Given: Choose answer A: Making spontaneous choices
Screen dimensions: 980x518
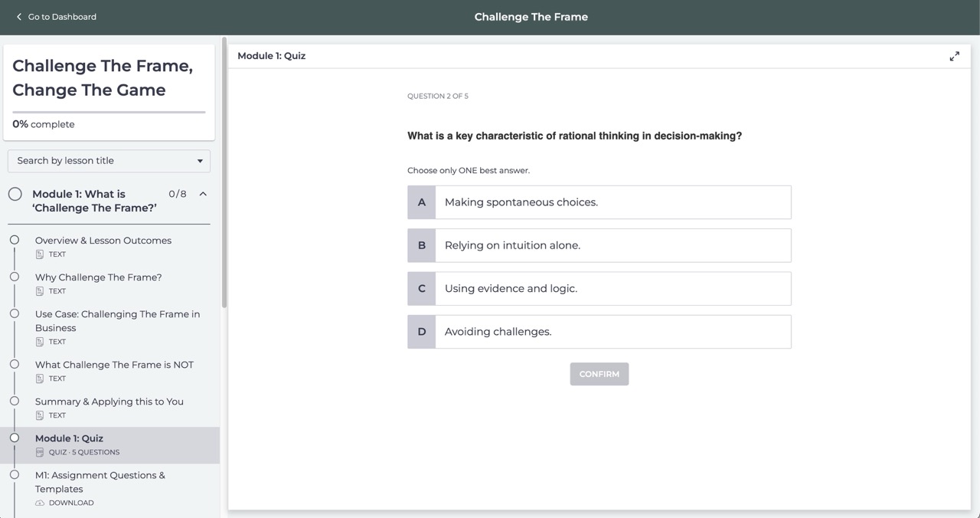Looking at the screenshot, I should click(599, 202).
